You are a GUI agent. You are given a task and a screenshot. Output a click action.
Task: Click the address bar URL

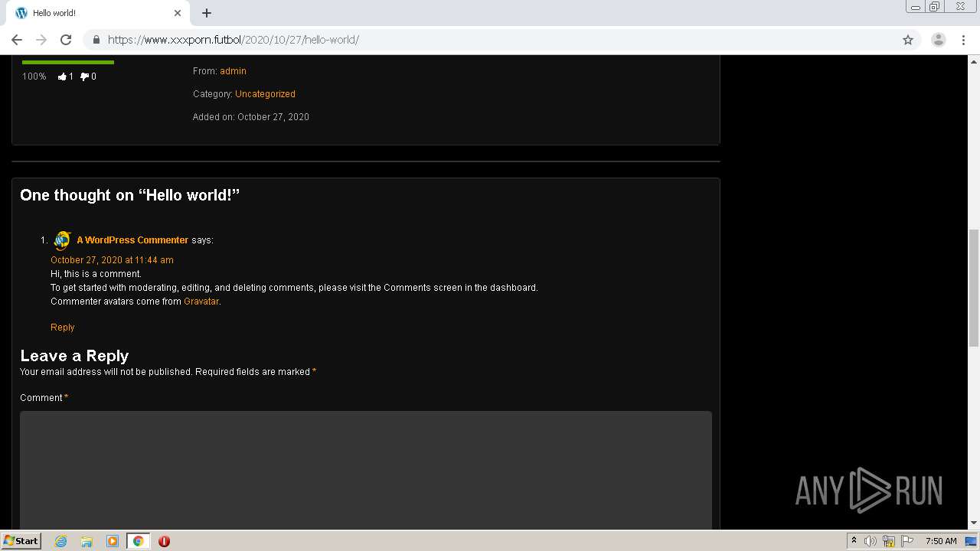(x=233, y=40)
